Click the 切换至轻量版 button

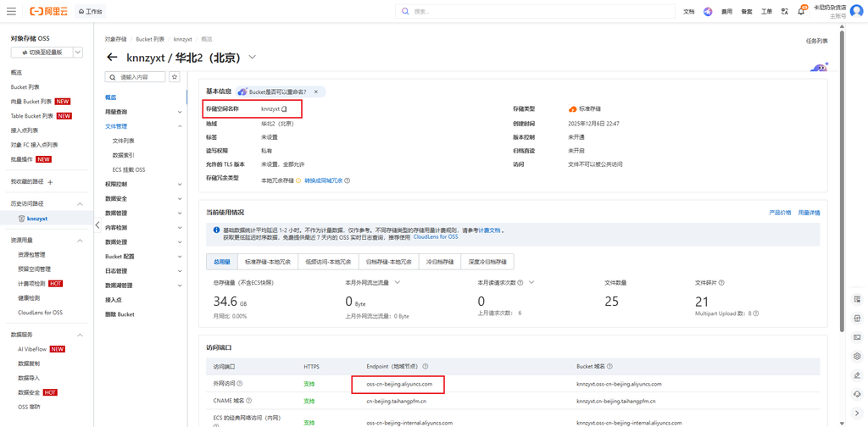[x=42, y=53]
